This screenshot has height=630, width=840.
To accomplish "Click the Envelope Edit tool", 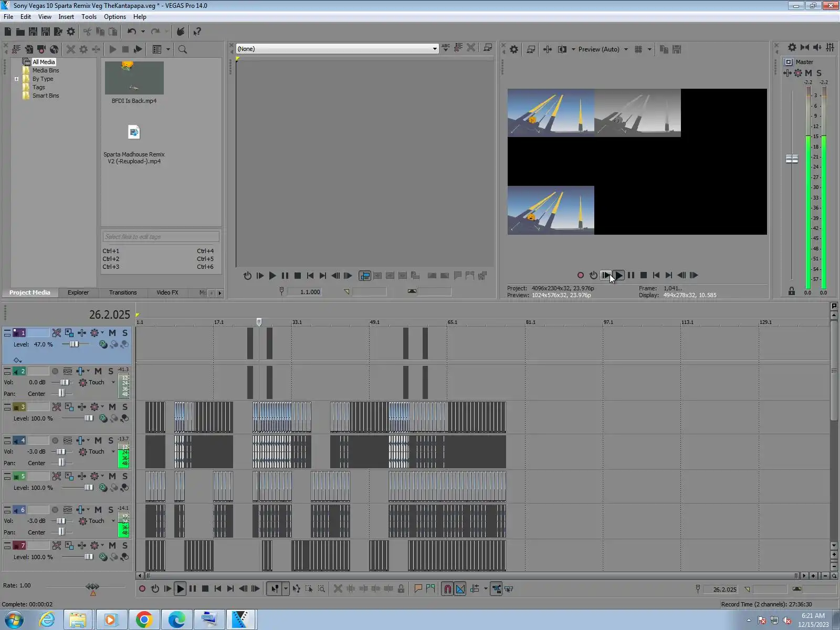I will click(x=296, y=589).
